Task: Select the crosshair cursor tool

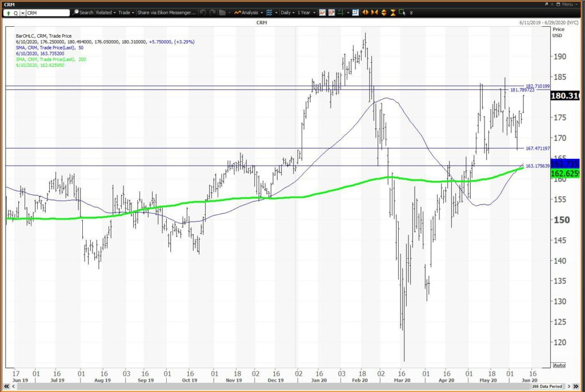Action: pos(340,13)
